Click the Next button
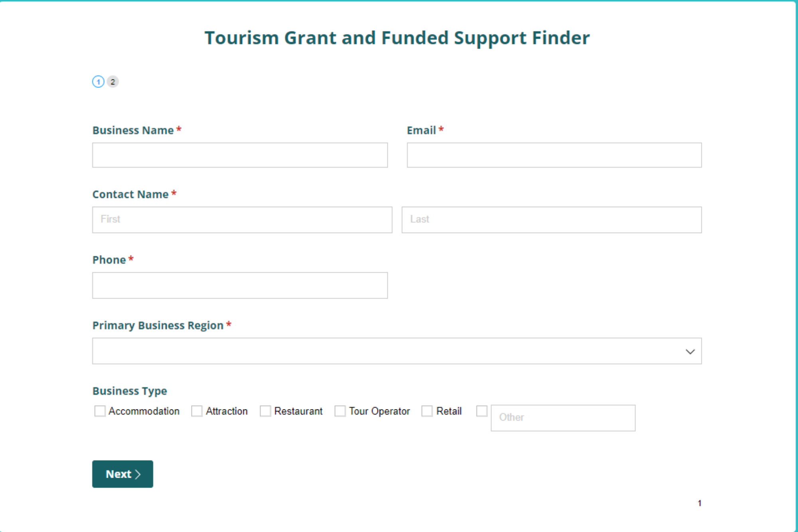798x532 pixels. pyautogui.click(x=122, y=474)
